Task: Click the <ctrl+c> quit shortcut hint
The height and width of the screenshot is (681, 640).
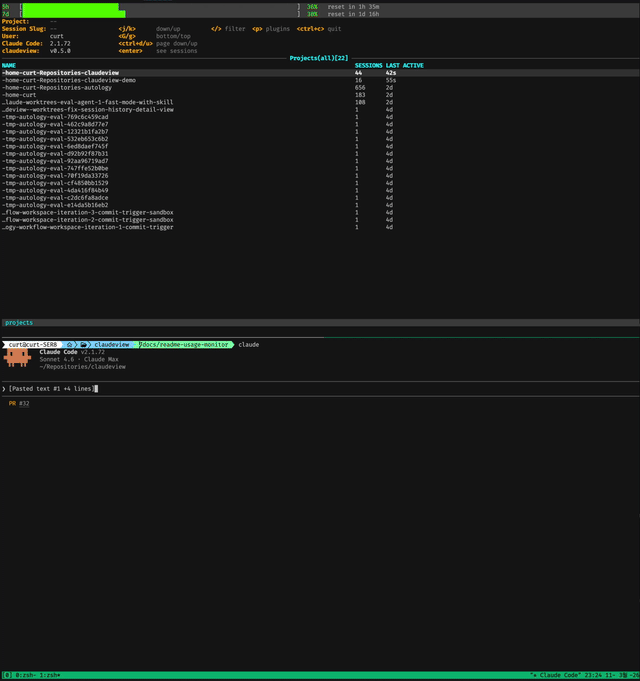Action: (319, 29)
